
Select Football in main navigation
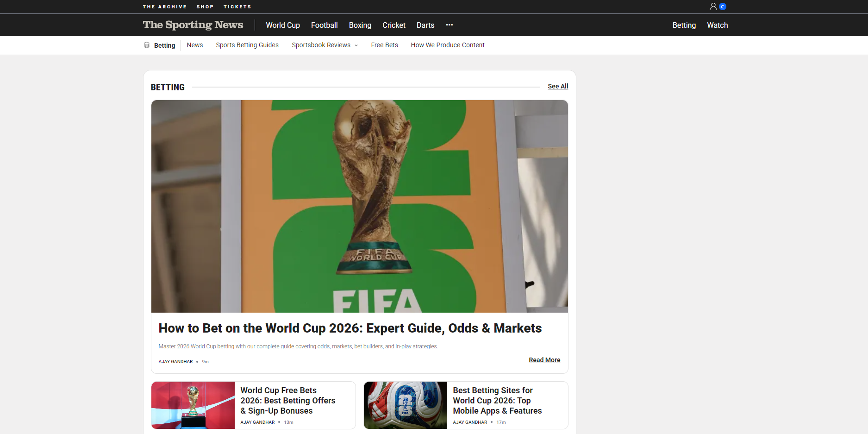(325, 25)
